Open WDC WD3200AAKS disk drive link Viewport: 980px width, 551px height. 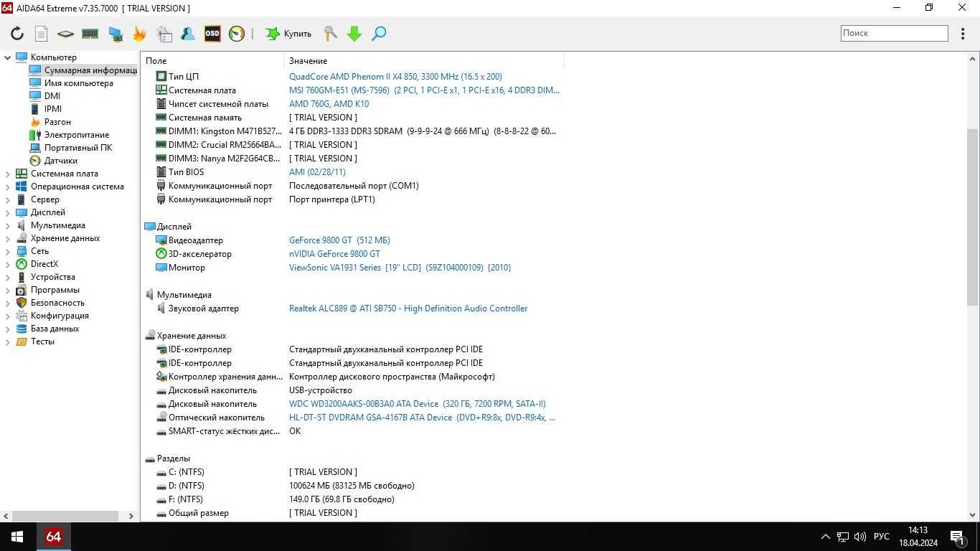418,404
